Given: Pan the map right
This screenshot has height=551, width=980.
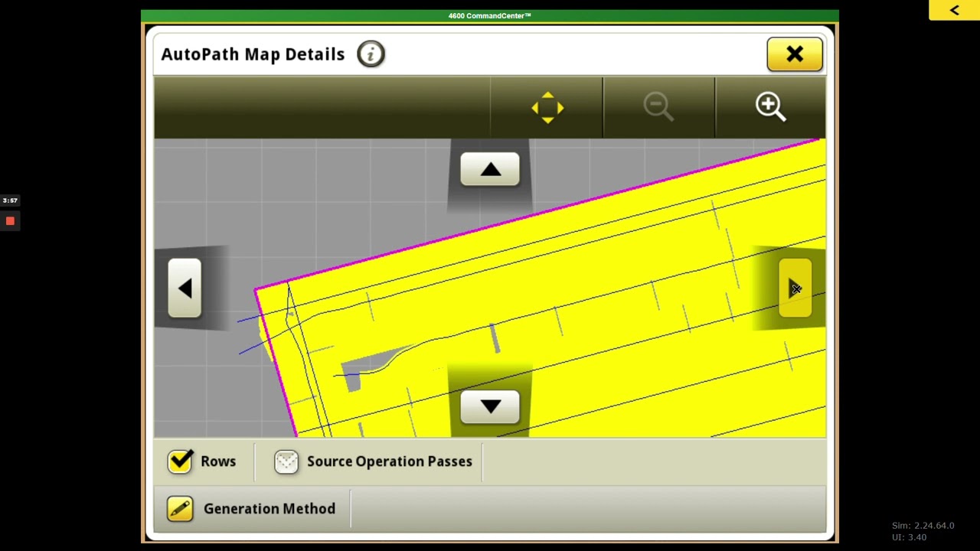Looking at the screenshot, I should tap(795, 289).
